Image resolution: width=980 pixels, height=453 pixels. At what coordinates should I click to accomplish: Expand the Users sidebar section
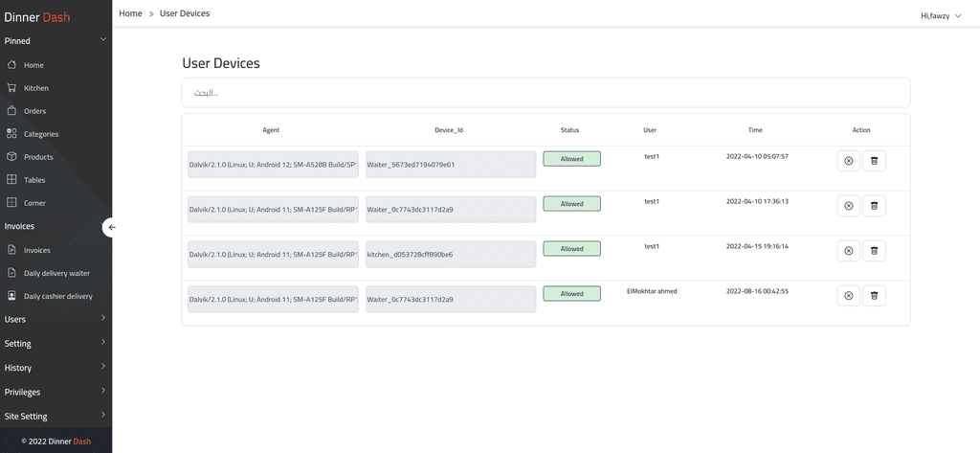click(x=56, y=319)
